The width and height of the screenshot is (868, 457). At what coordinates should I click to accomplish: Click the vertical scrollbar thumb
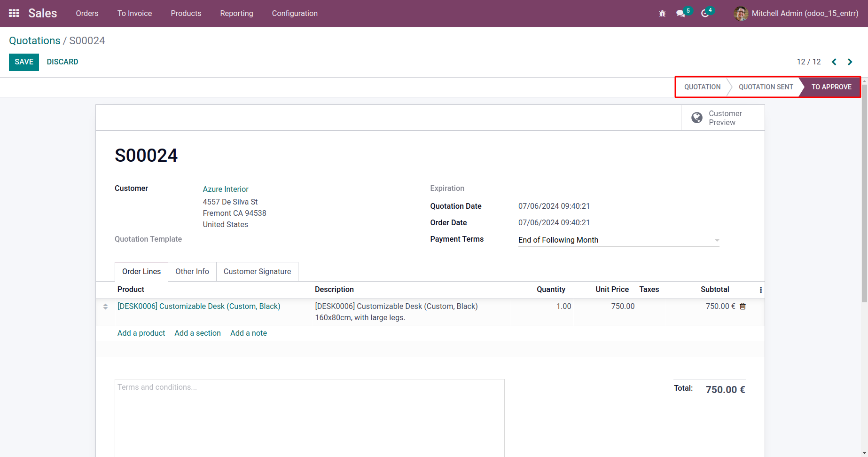pyautogui.click(x=864, y=193)
